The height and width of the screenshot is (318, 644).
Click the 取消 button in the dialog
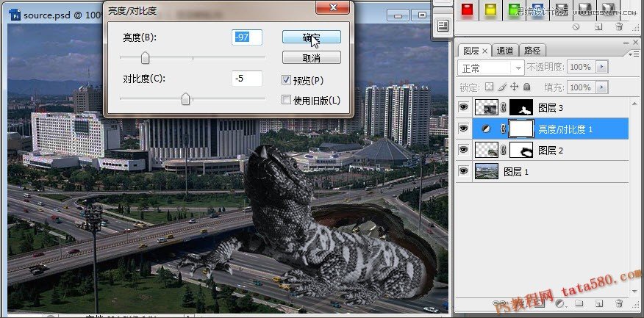coord(311,58)
